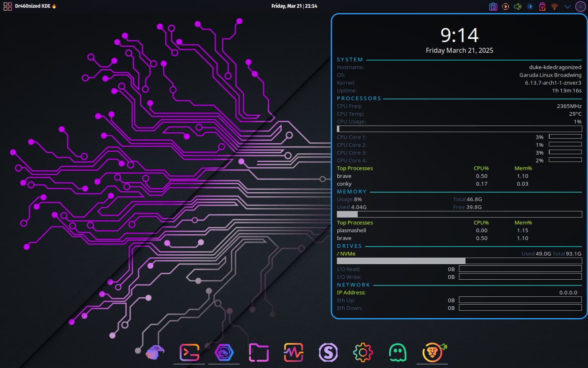
Task: Click the NVMe drive usage bar
Action: coord(459,261)
